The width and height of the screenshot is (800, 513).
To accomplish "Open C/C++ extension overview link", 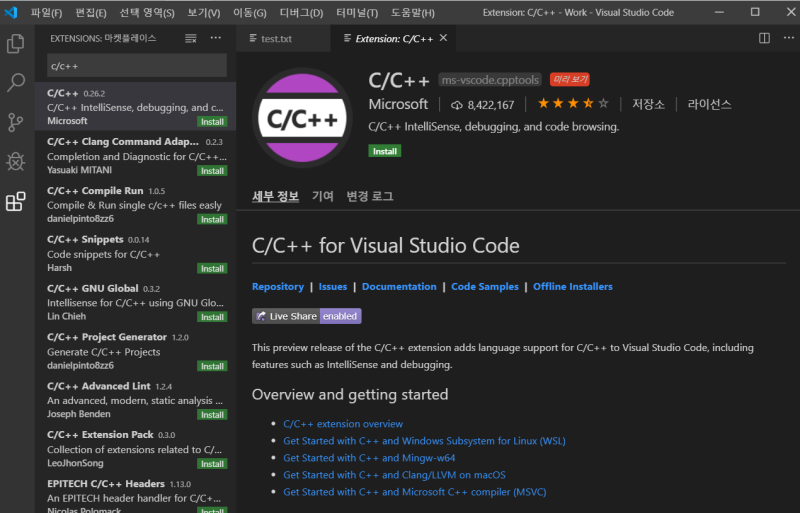I will (343, 424).
